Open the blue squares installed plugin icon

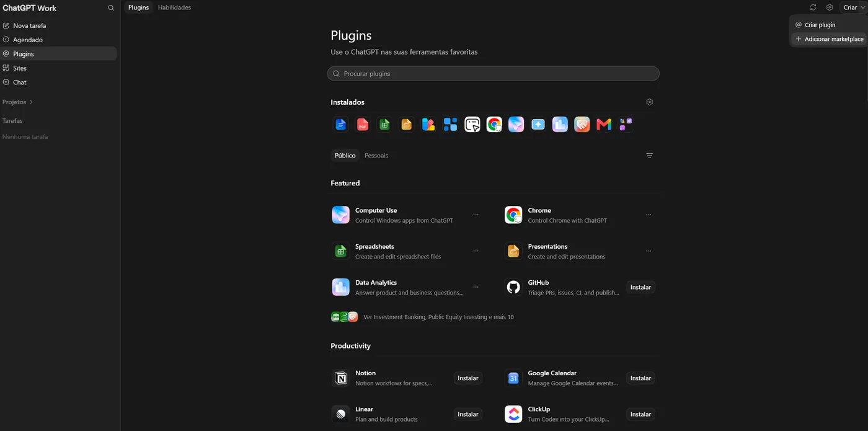tap(451, 125)
